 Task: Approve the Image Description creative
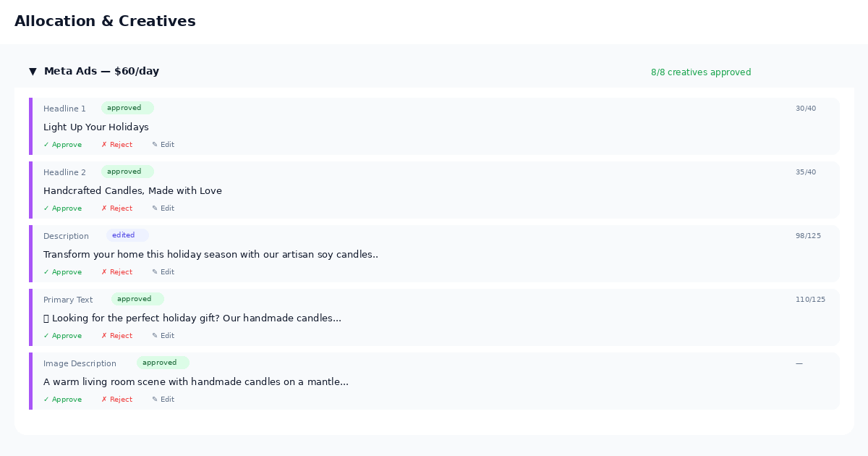[x=62, y=400]
